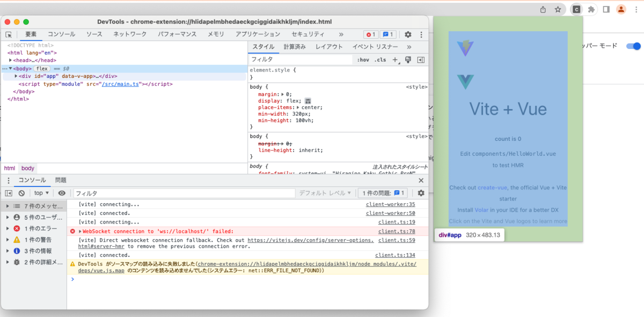Switch to the ソース tab
This screenshot has height=317, width=644.
[94, 34]
